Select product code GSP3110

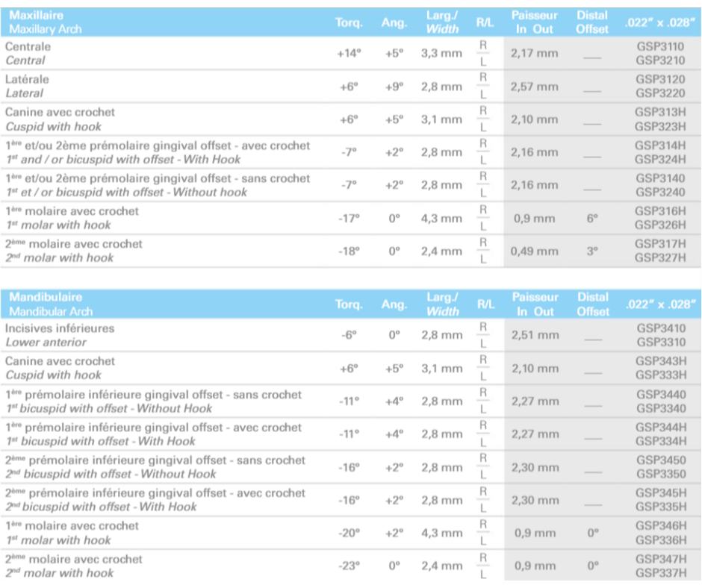coord(660,46)
